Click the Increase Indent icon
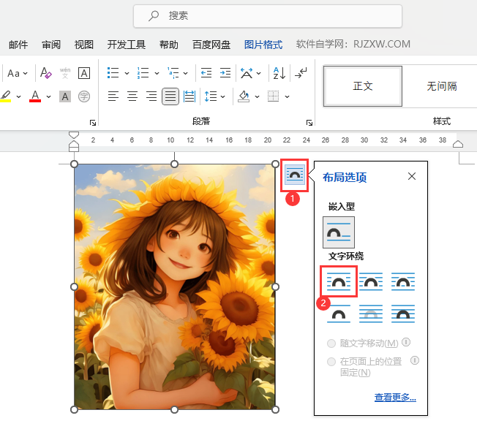The height and width of the screenshot is (448, 477). click(225, 73)
